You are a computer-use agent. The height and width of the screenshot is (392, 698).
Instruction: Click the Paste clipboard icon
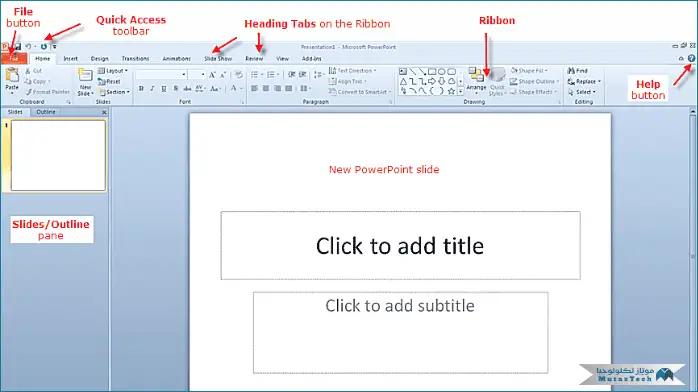pyautogui.click(x=12, y=76)
